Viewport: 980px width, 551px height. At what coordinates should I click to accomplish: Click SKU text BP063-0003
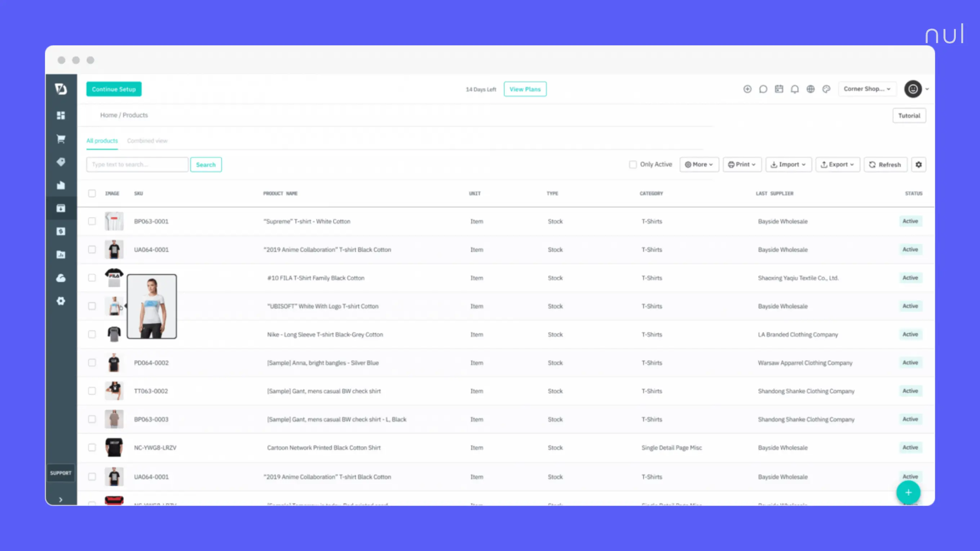tap(151, 420)
